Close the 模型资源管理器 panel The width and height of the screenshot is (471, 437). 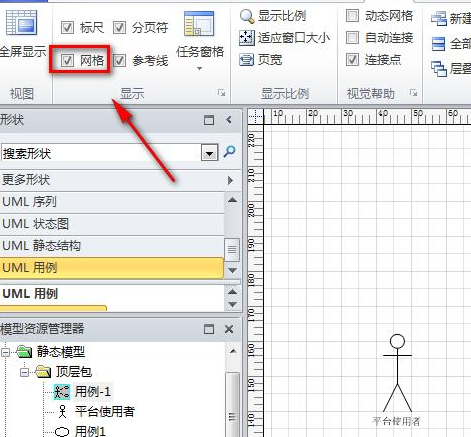(x=229, y=329)
